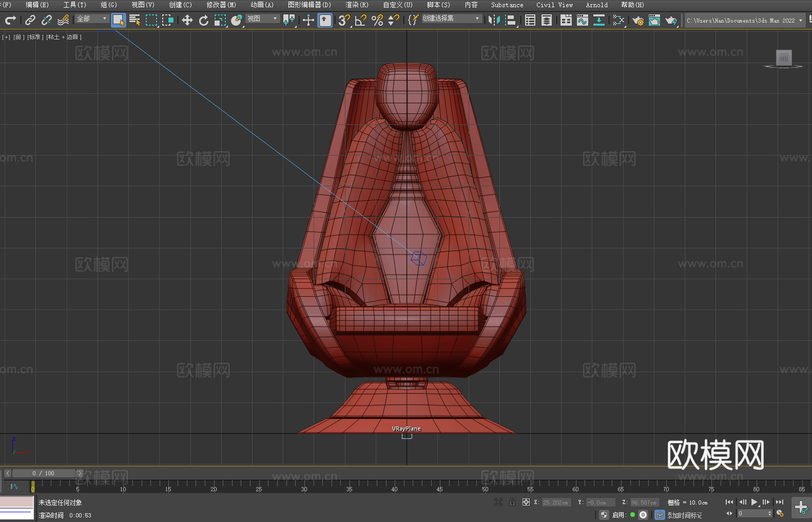This screenshot has height=522, width=812.
Task: Select the Scale tool
Action: (x=220, y=20)
